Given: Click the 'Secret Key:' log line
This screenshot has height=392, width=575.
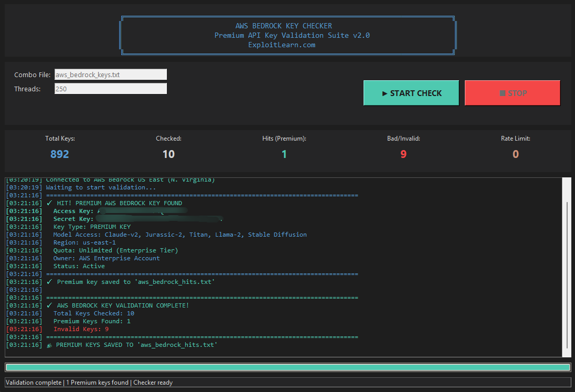Looking at the screenshot, I should pyautogui.click(x=114, y=219).
